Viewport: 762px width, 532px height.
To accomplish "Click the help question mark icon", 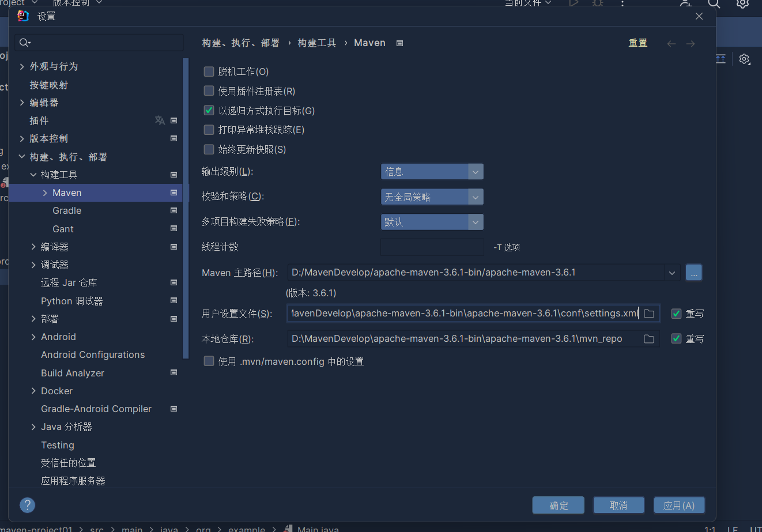I will click(27, 505).
